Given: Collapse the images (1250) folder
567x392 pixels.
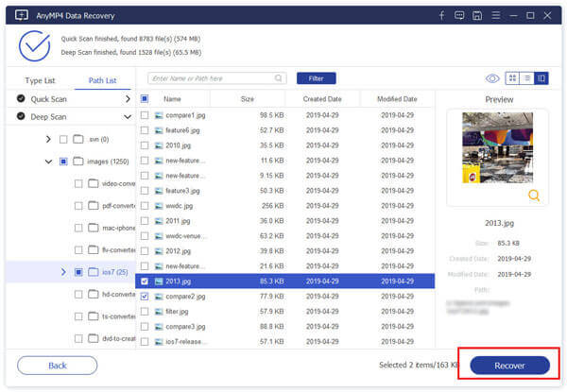Looking at the screenshot, I should click(48, 162).
